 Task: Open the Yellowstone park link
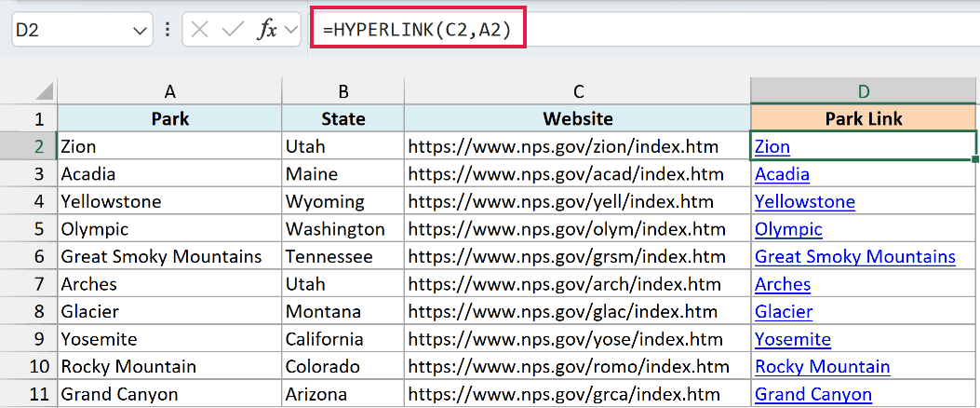point(805,201)
